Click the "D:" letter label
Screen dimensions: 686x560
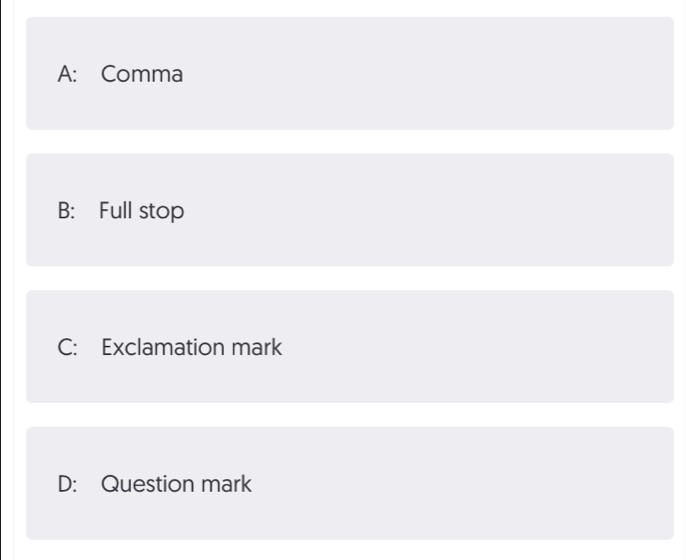click(x=67, y=484)
